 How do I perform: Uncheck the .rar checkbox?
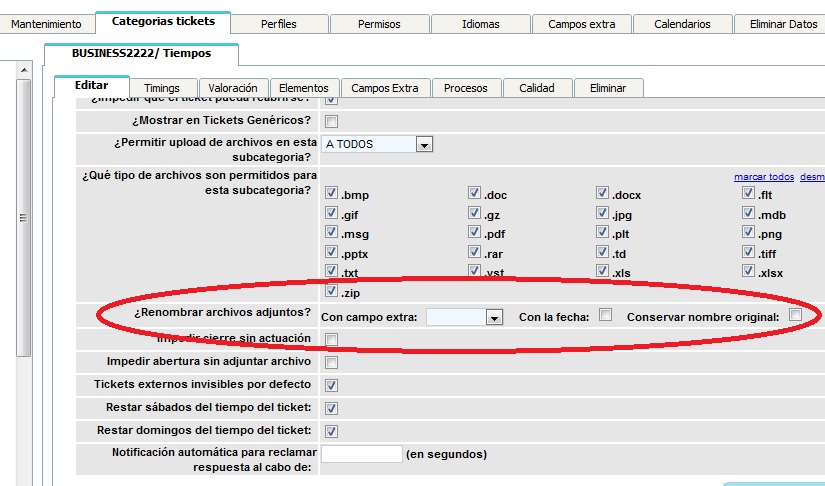coord(474,251)
